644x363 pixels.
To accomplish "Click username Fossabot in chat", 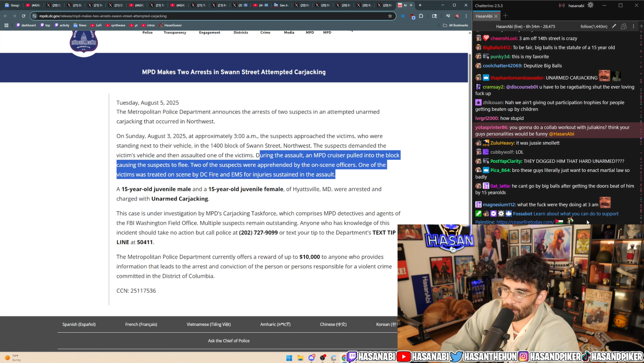I will point(523,214).
